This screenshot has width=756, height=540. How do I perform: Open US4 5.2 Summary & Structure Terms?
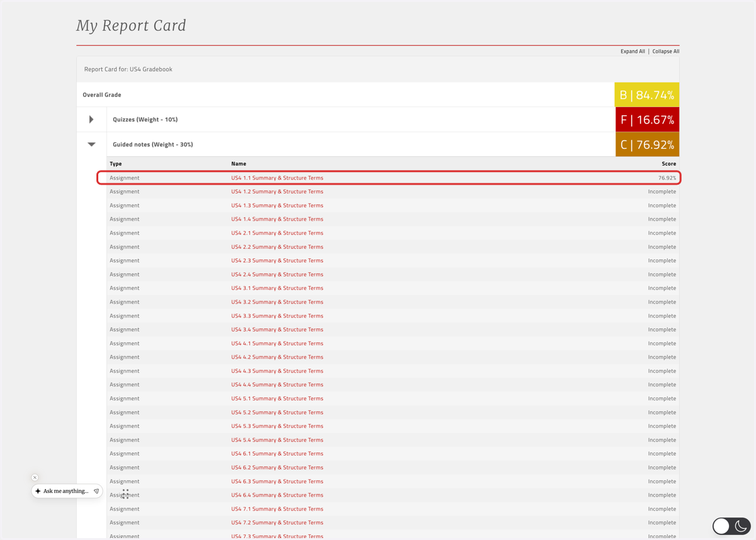coord(277,412)
